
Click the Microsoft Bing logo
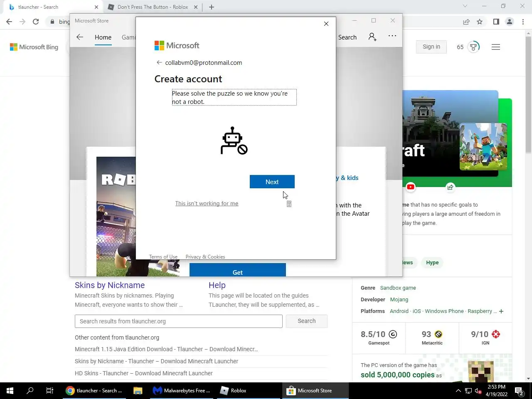point(34,47)
